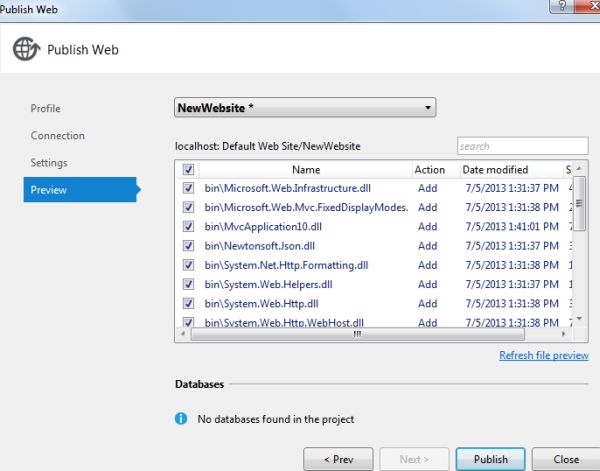Select file bin\MvcApplication10.dll

pos(263,227)
